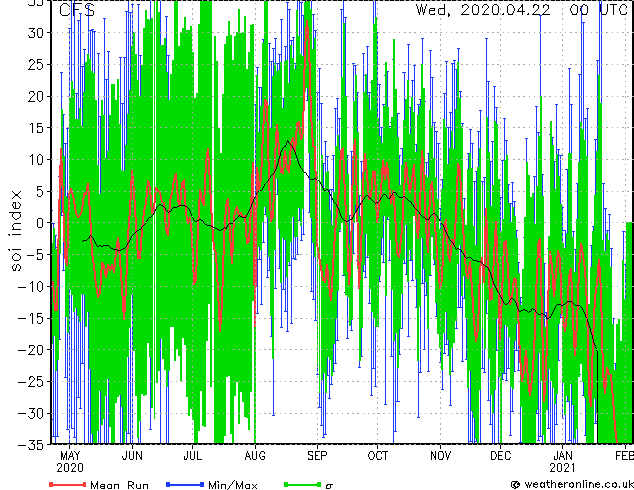Click the CFS model label
The height and width of the screenshot is (490, 634).
coord(77,10)
